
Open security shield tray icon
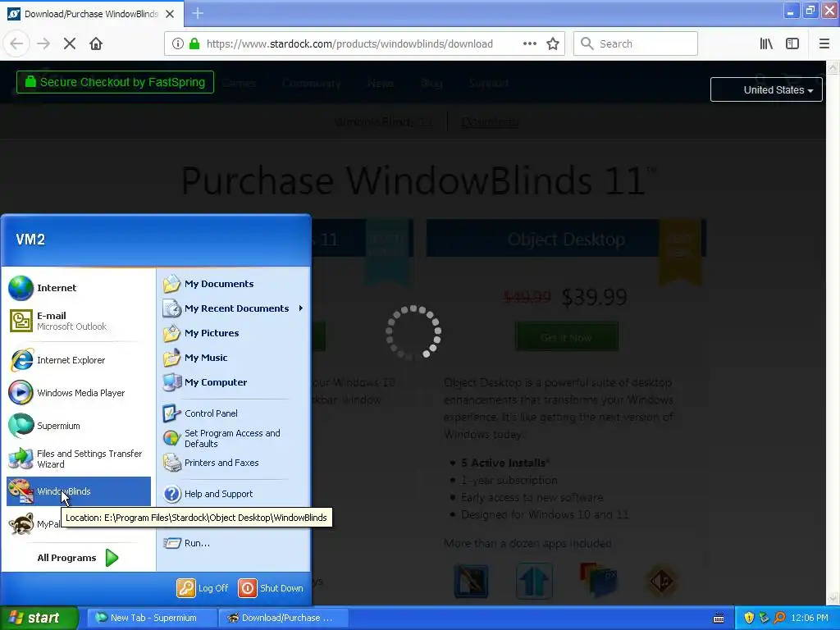pos(749,619)
